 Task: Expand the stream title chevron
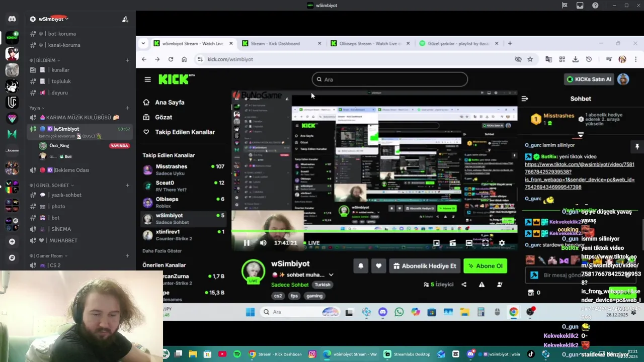(331, 275)
